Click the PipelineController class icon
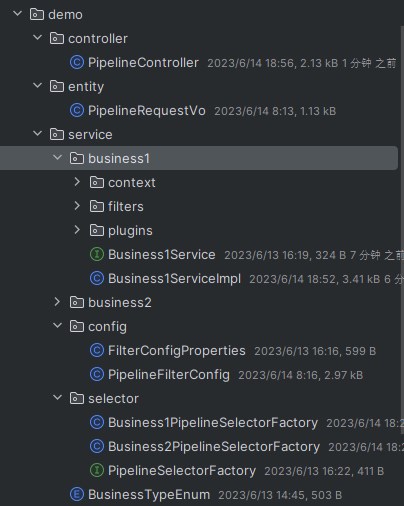 click(x=77, y=62)
